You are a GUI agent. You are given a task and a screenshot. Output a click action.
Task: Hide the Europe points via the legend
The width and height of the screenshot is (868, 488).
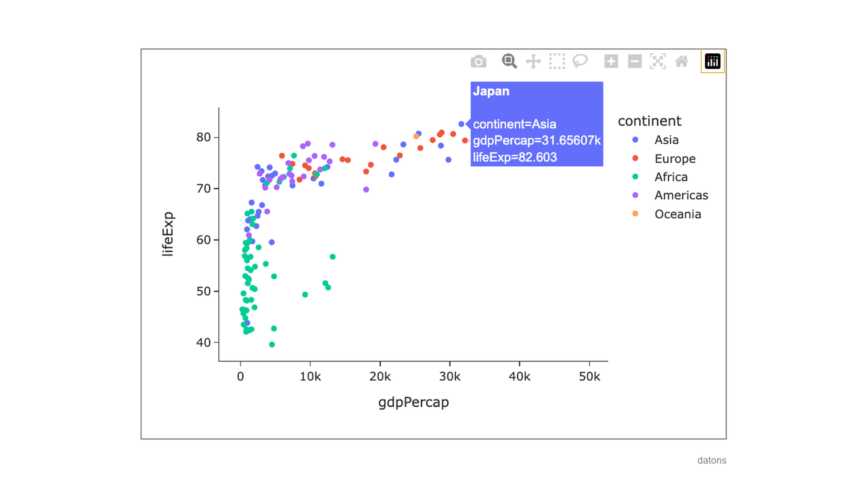point(675,159)
